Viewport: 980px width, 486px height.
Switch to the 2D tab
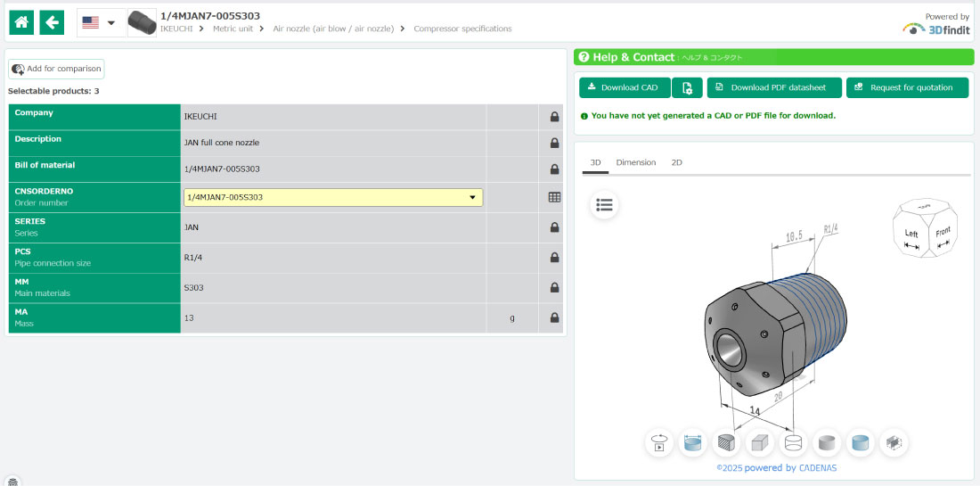[x=677, y=162]
